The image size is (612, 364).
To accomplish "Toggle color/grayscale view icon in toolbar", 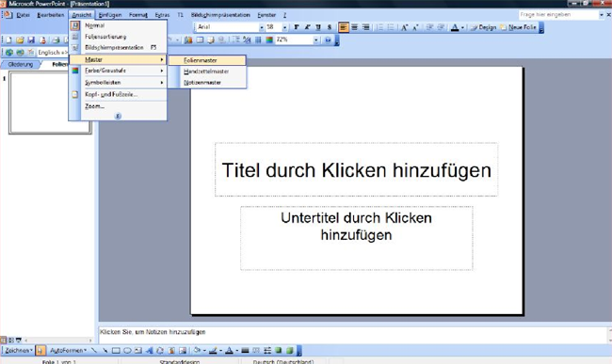I will pos(269,40).
